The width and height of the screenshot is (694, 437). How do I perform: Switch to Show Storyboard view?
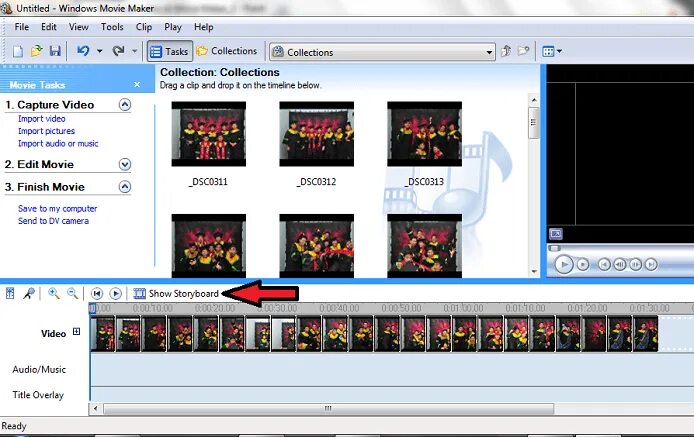point(176,294)
